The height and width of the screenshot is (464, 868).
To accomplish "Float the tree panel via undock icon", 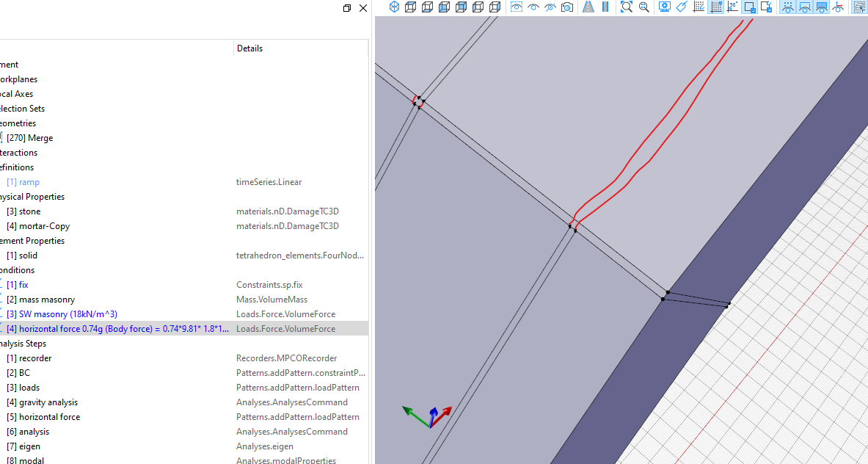I will point(347,8).
